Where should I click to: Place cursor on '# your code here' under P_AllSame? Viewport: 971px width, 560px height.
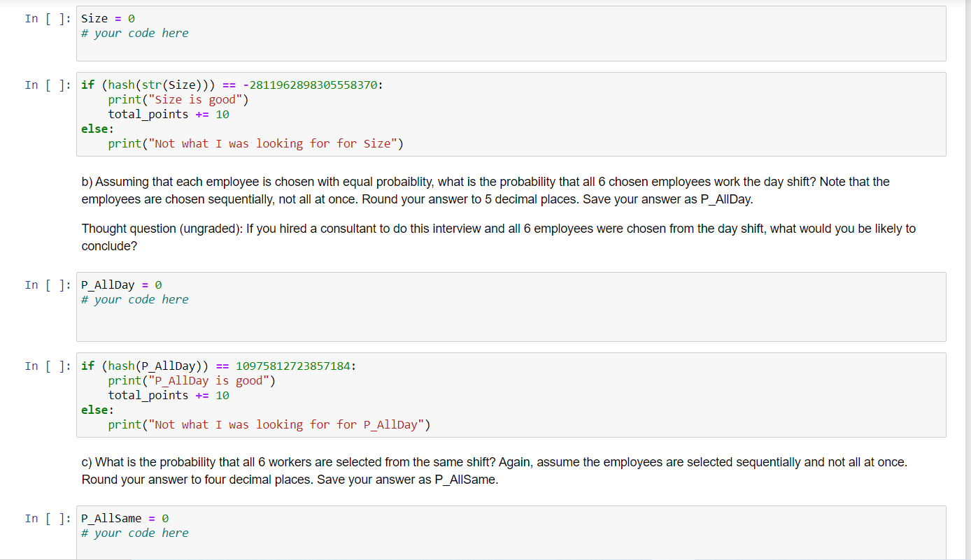pos(135,533)
